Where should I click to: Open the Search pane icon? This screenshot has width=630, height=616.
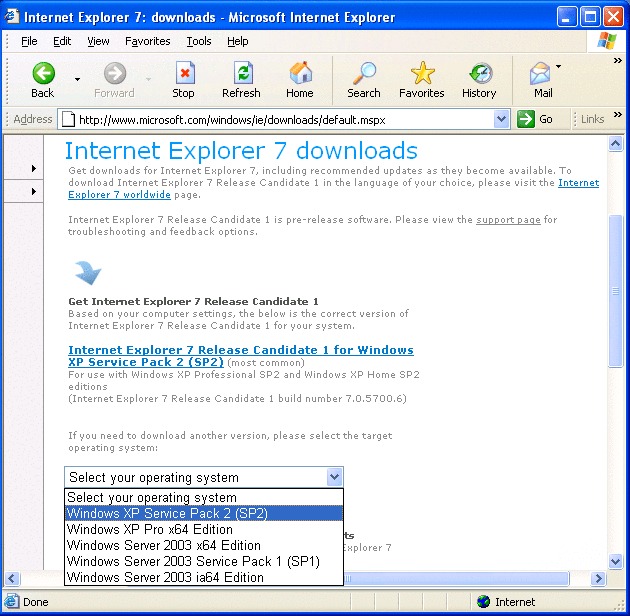tap(364, 73)
